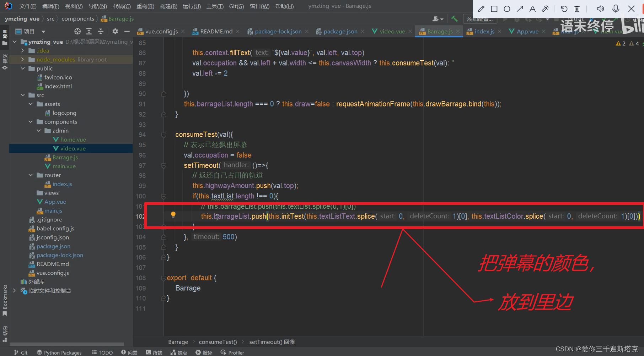Open project panel settings gear

115,31
